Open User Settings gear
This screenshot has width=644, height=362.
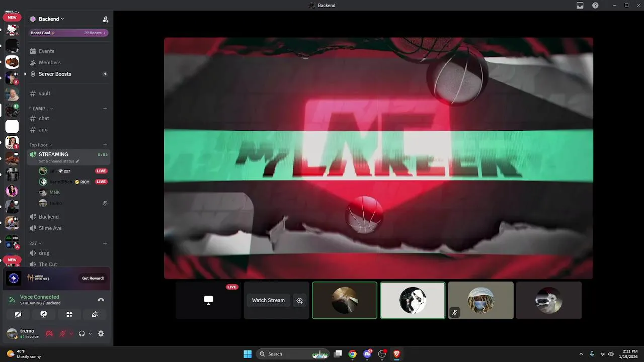click(x=101, y=333)
